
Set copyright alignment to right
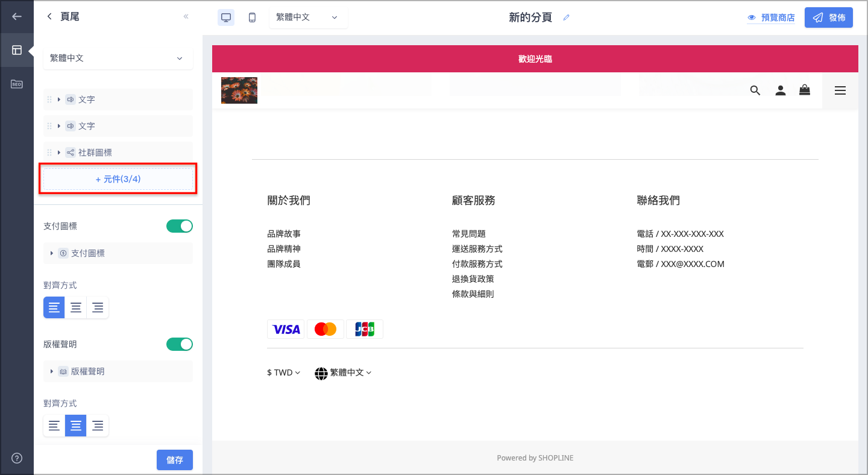coord(98,426)
